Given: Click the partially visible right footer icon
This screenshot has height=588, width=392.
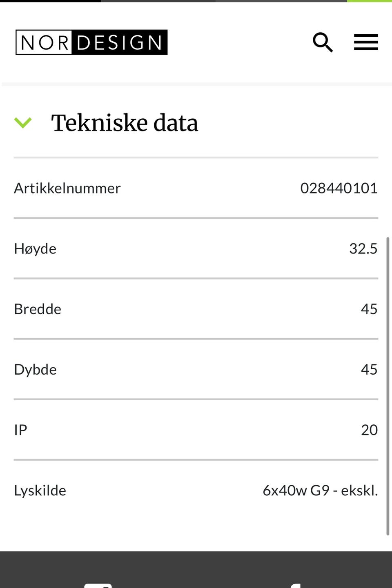Looking at the screenshot, I should (x=295, y=586).
